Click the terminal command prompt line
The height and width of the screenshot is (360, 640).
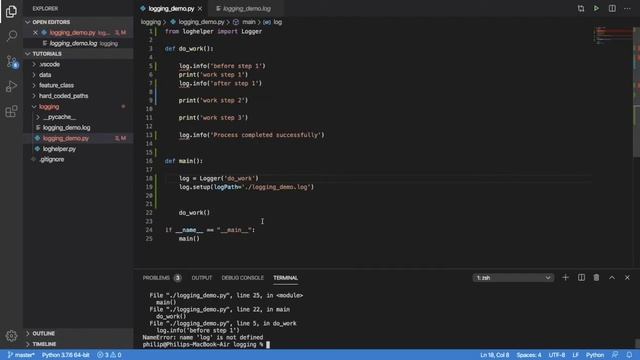pos(206,344)
